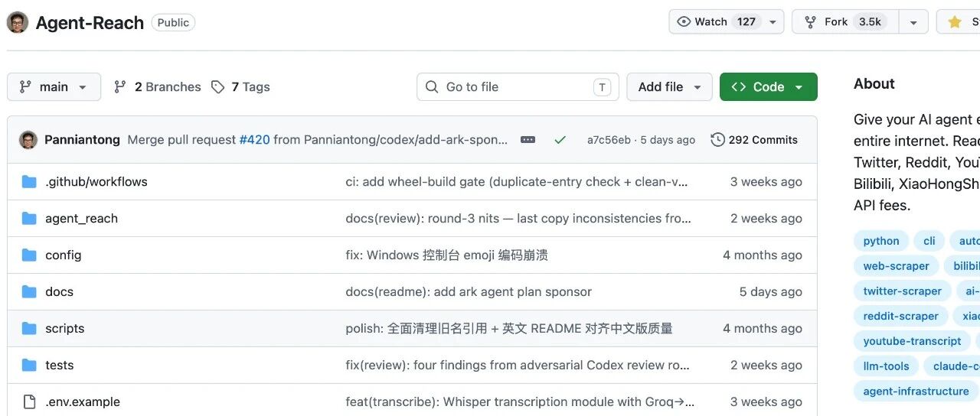Click the Watch button with eye icon

[x=717, y=21]
